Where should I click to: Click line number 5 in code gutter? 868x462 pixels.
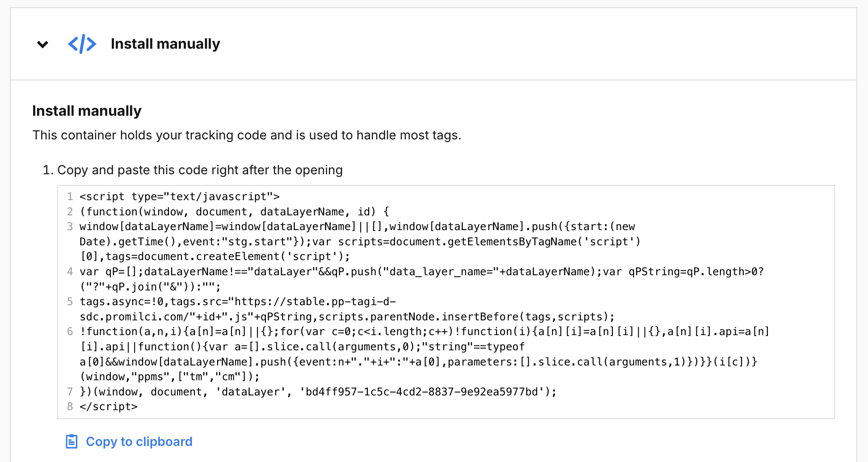(x=70, y=302)
